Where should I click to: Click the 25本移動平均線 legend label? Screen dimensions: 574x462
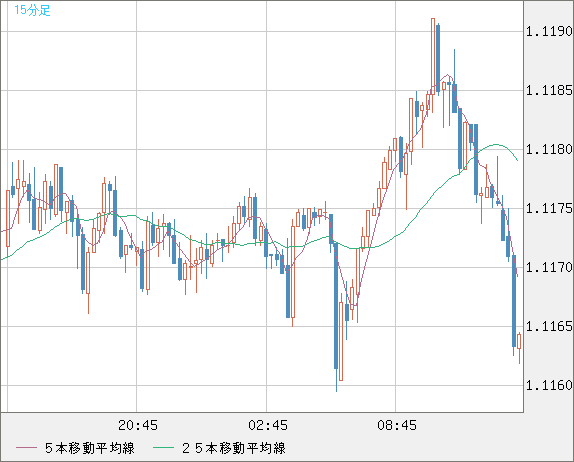[x=234, y=448]
